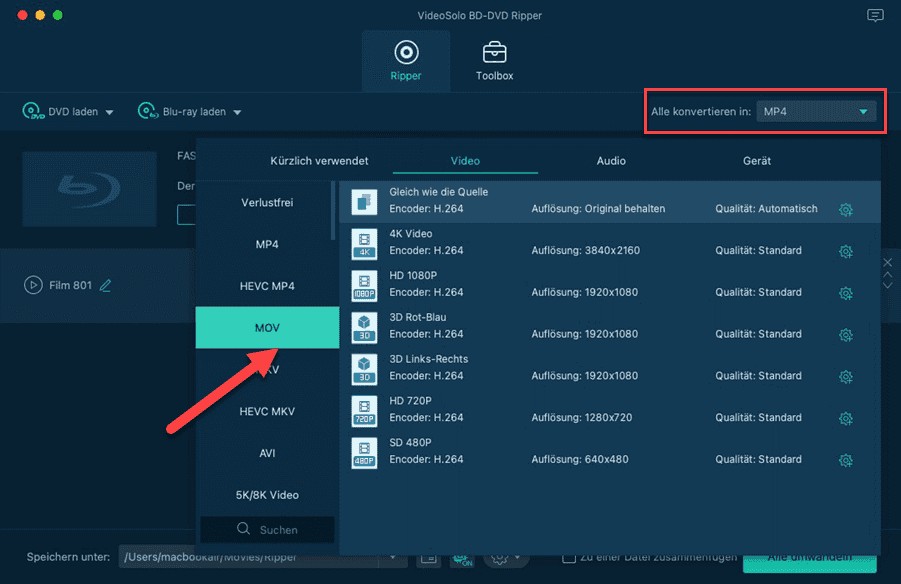
Task: Click the Auflösung: 640x480 text
Action: point(580,459)
